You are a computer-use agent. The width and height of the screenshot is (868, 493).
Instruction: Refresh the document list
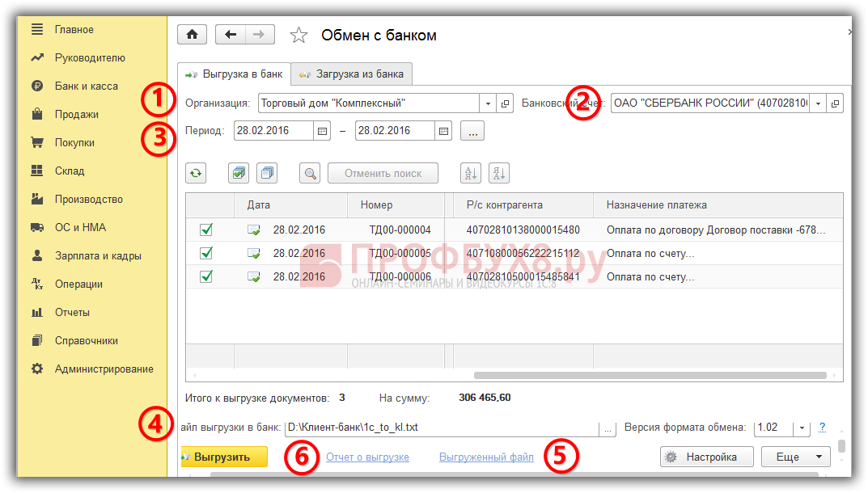[x=196, y=173]
